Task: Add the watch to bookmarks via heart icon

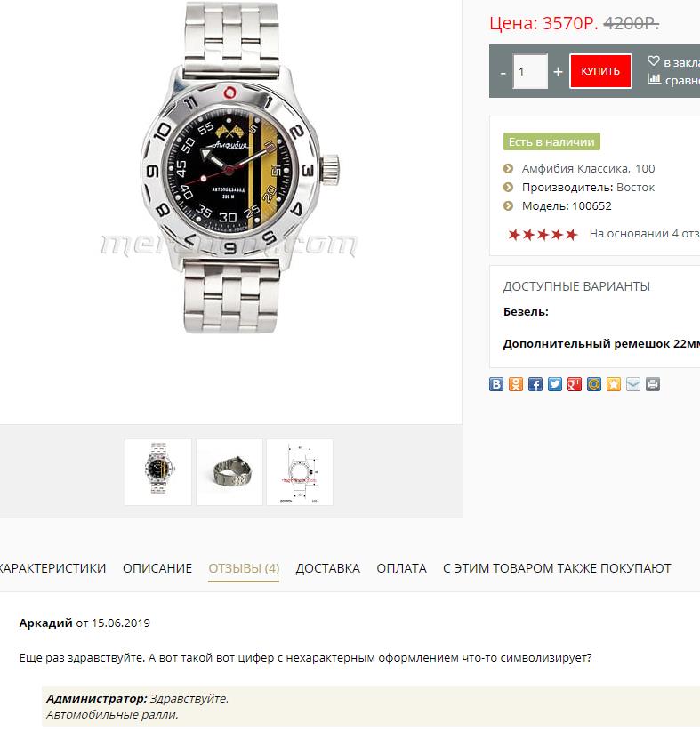Action: click(654, 61)
